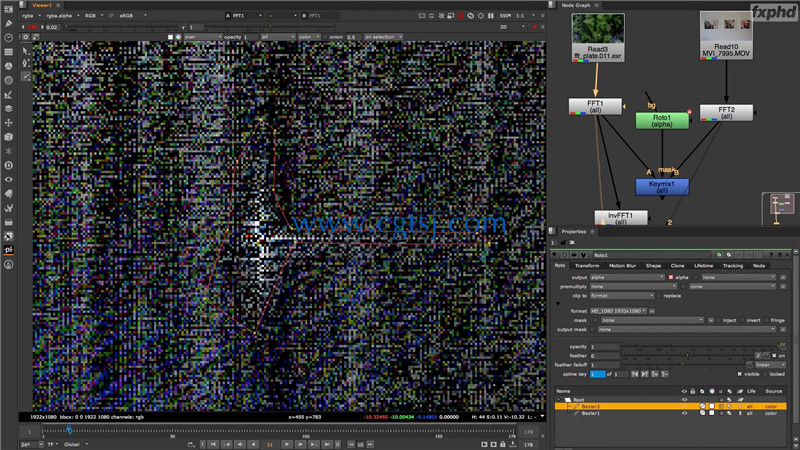Open the Draw nodes menu in toolbar
Image resolution: width=800 pixels, height=450 pixels.
[8, 23]
